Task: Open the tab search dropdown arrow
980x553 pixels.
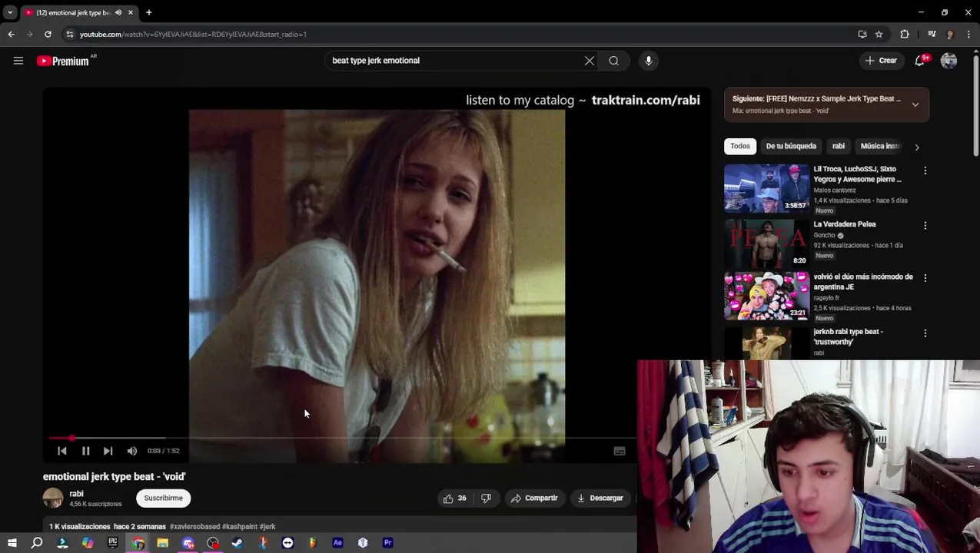Action: [10, 12]
